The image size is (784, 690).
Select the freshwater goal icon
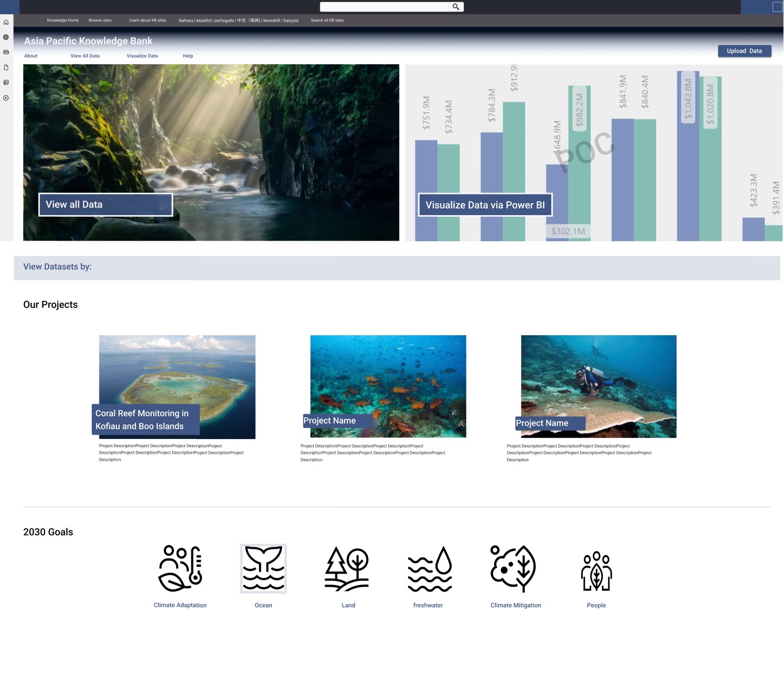[428, 568]
